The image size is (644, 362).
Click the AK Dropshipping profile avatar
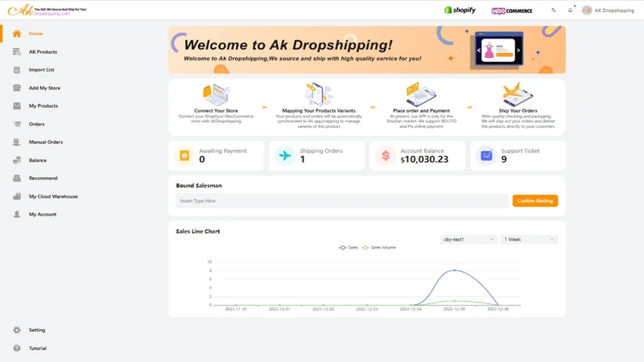click(587, 10)
